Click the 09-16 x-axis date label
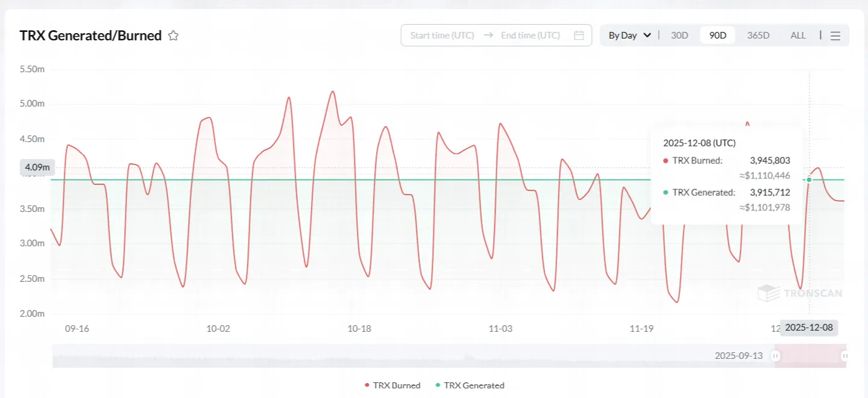Screen dimensions: 868x398 point(77,329)
